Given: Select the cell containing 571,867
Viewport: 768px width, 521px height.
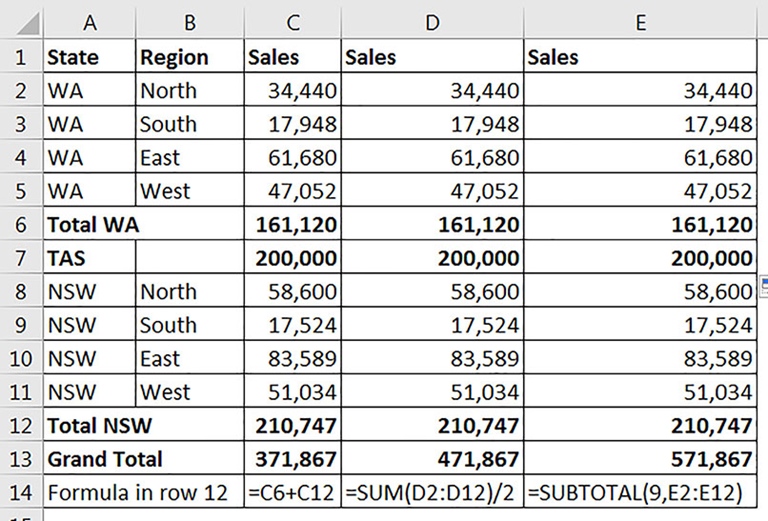Looking at the screenshot, I should [x=640, y=459].
